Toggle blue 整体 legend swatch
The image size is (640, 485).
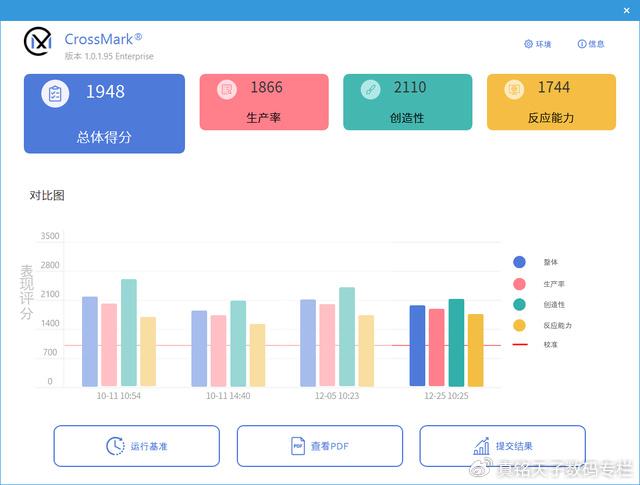click(x=519, y=262)
